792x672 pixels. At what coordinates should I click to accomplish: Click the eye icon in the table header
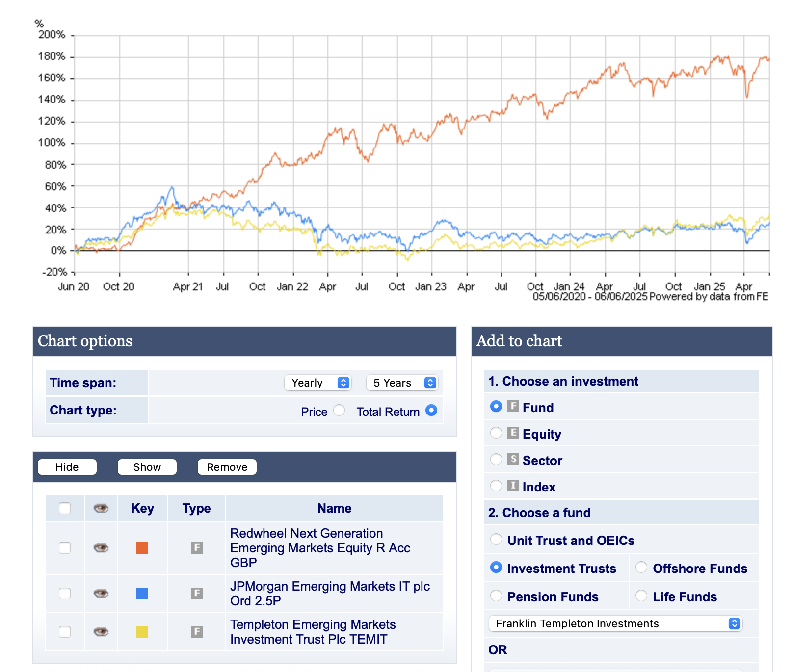pos(101,508)
